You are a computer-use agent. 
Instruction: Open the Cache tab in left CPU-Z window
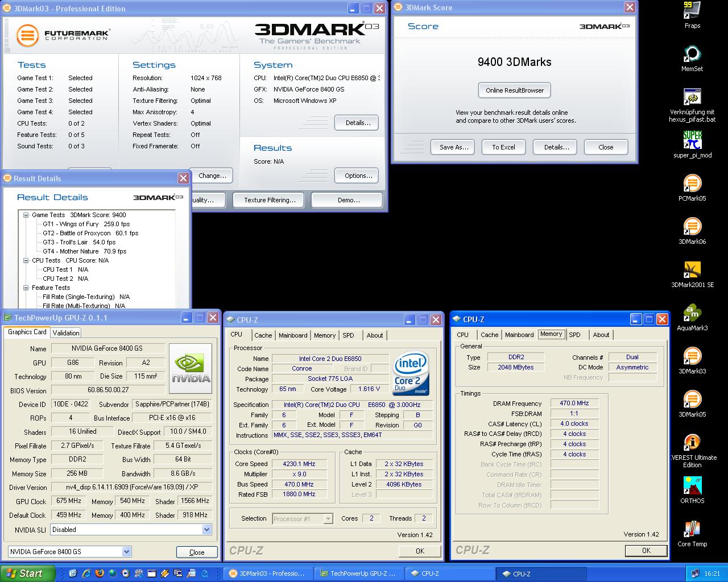[263, 335]
